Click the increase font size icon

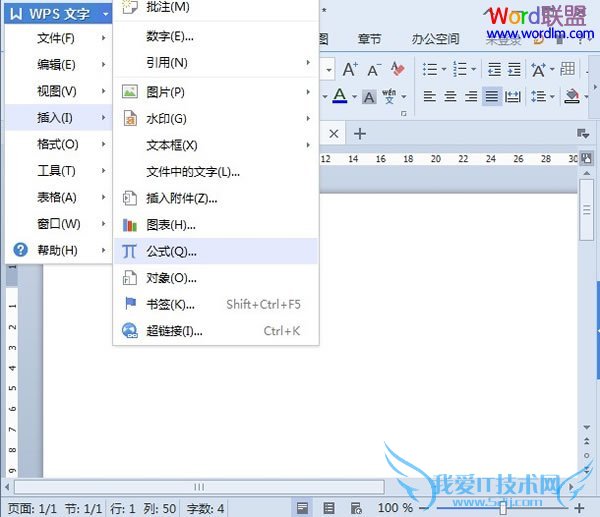pos(350,70)
